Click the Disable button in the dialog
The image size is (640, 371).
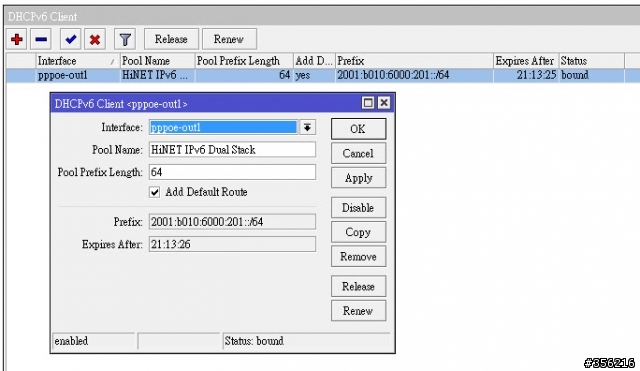(358, 208)
